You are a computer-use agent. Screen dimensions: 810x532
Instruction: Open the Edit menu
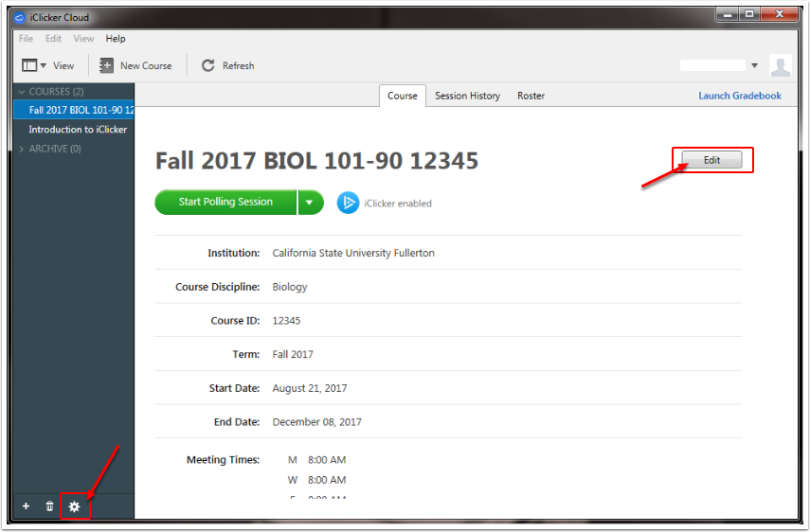[x=53, y=39]
